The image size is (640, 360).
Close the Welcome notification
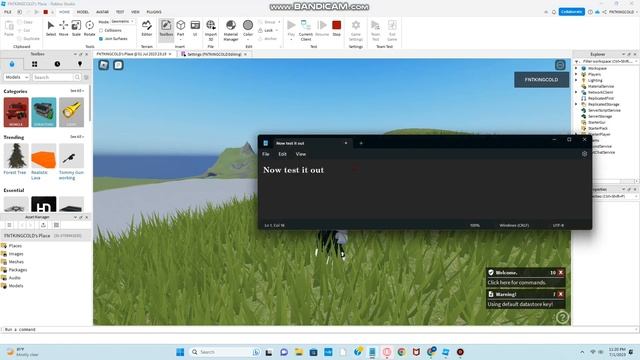pyautogui.click(x=561, y=272)
